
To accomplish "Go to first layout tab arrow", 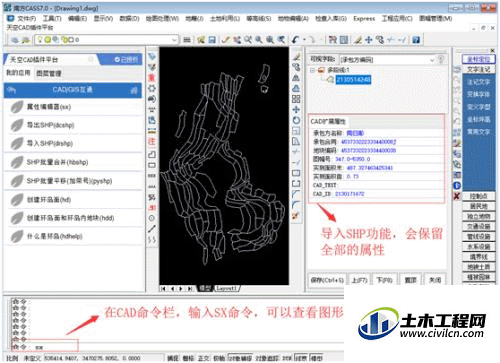I will click(x=163, y=289).
